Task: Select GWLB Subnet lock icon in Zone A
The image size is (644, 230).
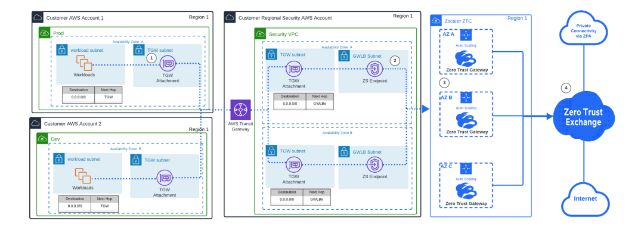Action: [344, 56]
